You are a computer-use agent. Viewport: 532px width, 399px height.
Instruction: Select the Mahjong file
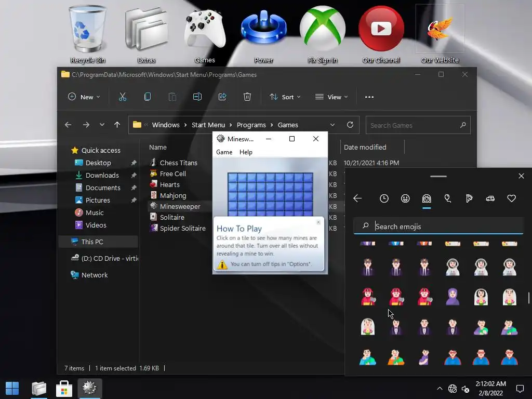(x=172, y=195)
